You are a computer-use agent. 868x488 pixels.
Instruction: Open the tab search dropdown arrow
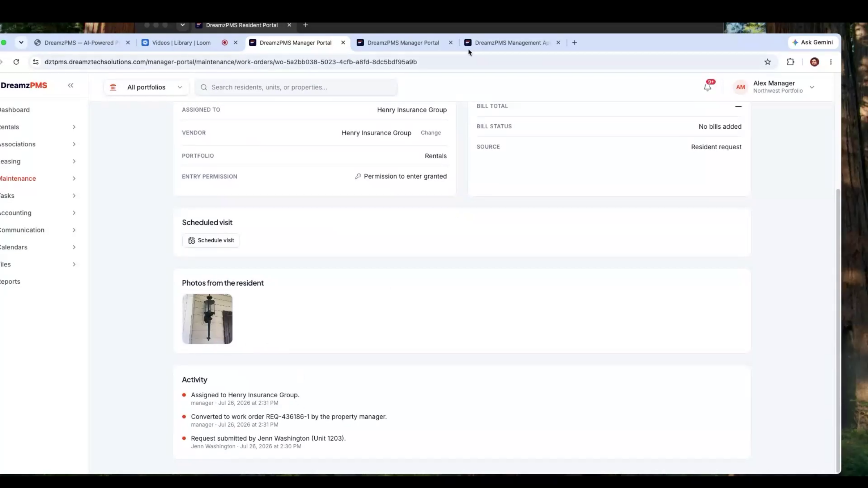click(21, 43)
